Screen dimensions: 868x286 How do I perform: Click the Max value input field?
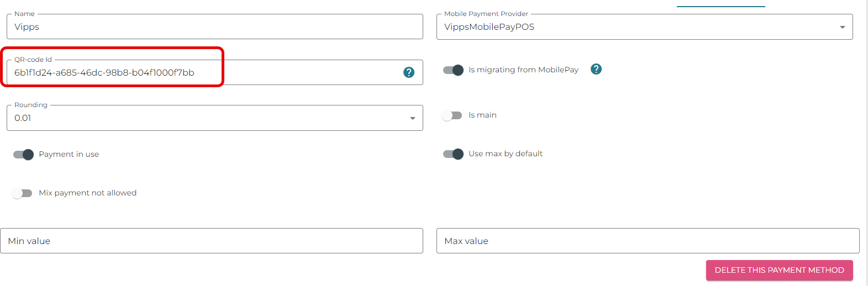pyautogui.click(x=648, y=241)
